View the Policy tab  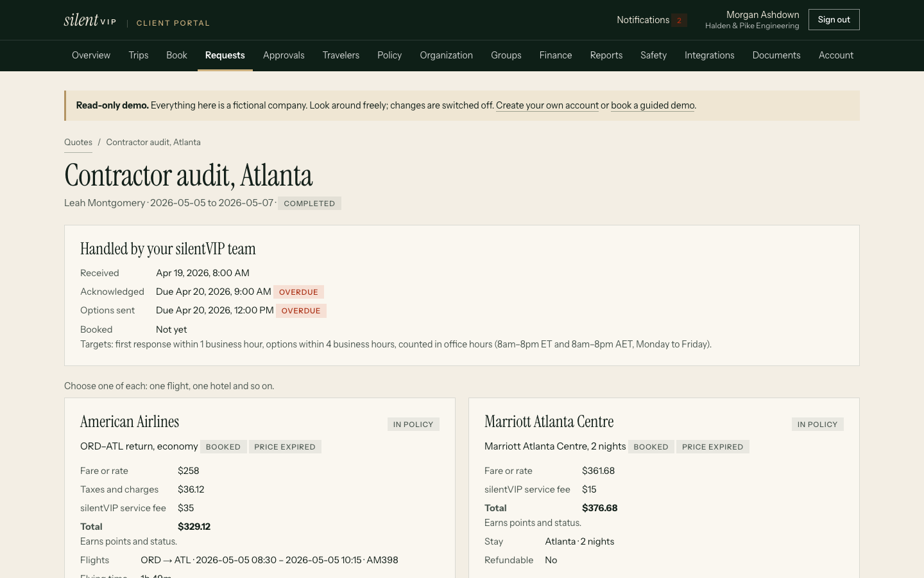pyautogui.click(x=389, y=55)
